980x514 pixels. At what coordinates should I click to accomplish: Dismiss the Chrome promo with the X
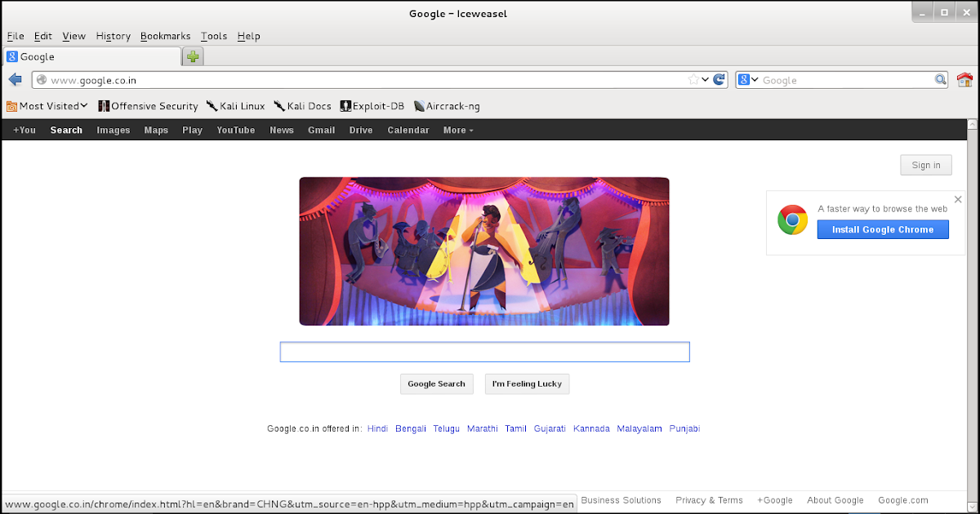[958, 199]
